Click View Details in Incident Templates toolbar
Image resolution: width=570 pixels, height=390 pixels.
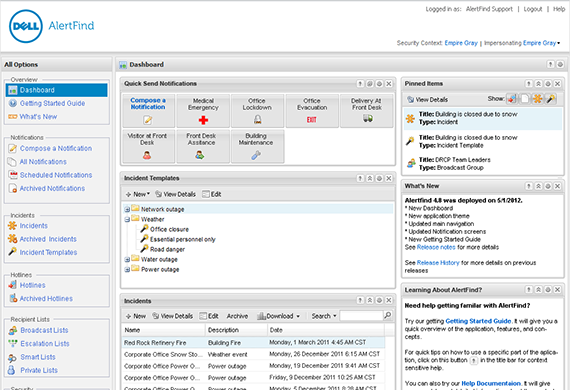[x=176, y=194]
